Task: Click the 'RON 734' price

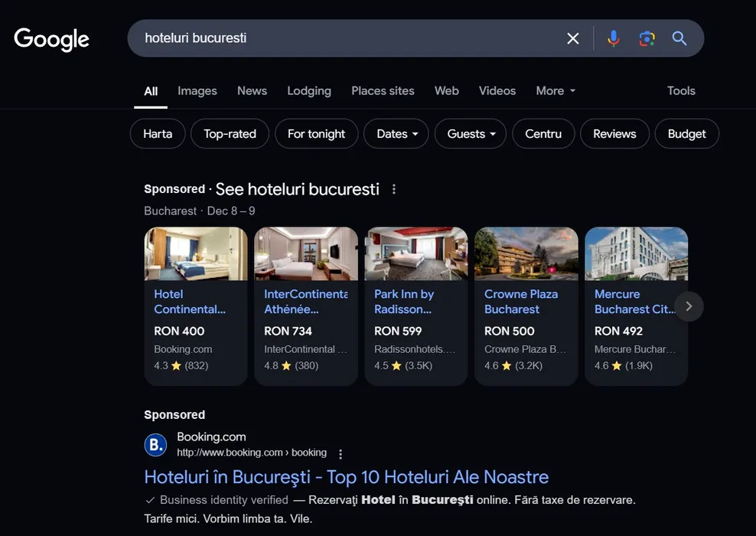Action: coord(288,331)
